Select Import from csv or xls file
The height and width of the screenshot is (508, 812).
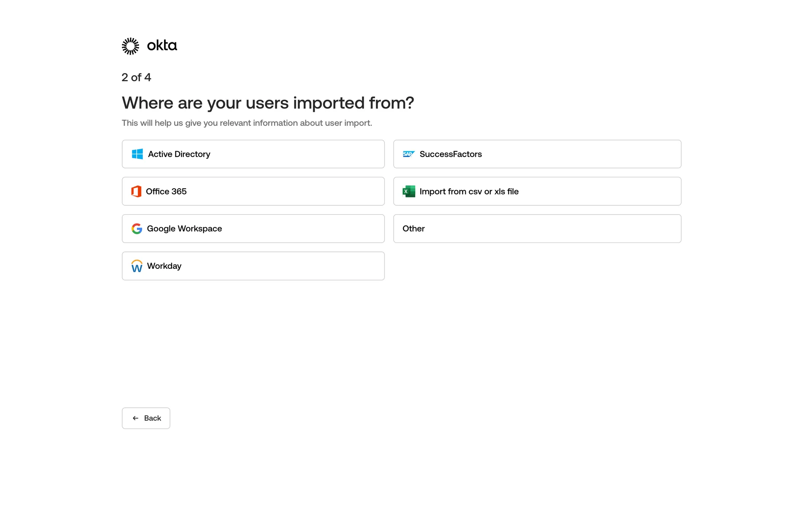tap(537, 191)
